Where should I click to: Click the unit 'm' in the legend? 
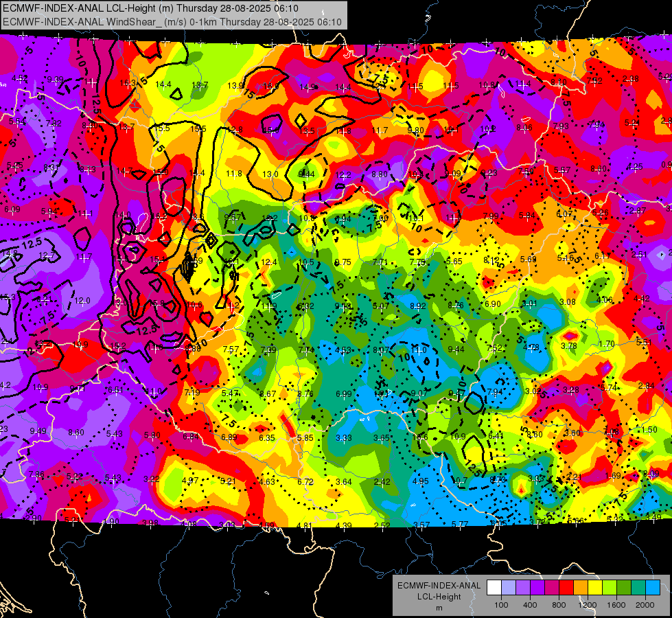click(439, 608)
